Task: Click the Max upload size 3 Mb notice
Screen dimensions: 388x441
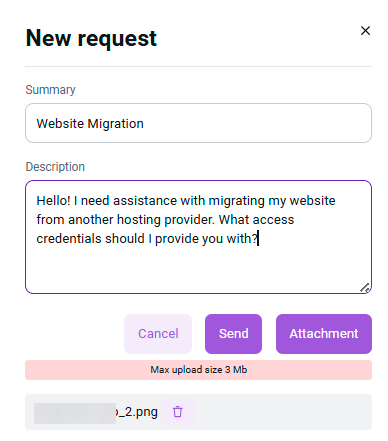Action: click(x=198, y=370)
